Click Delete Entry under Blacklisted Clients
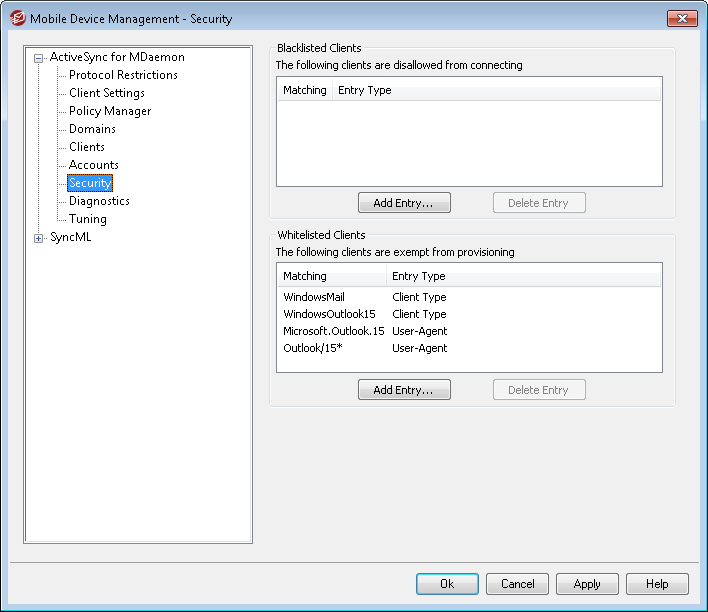Viewport: 708px width, 612px height. coord(539,203)
